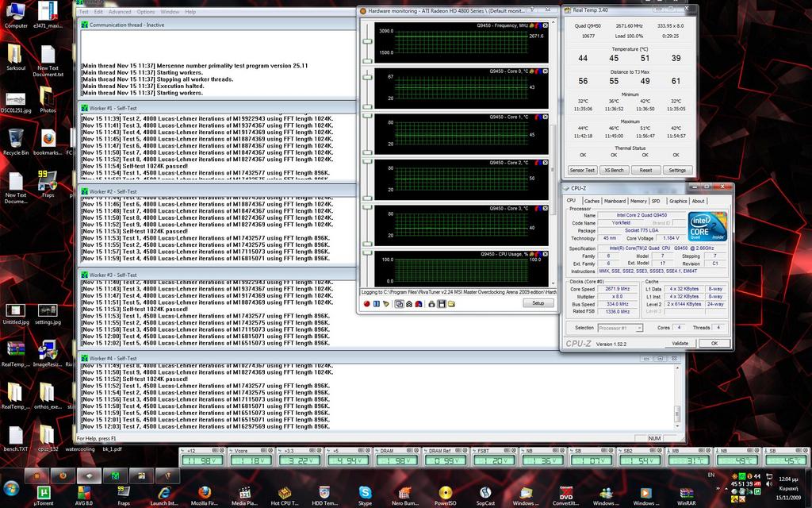Click the Worker #4 window vertical scrollbar

point(677,397)
